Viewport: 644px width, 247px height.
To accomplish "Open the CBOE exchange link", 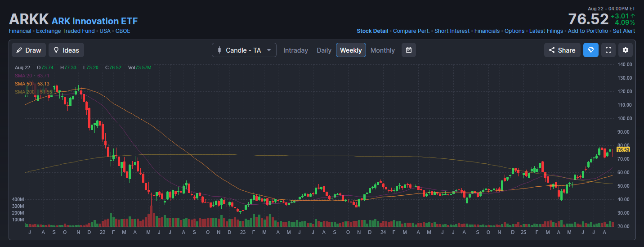I will point(123,31).
